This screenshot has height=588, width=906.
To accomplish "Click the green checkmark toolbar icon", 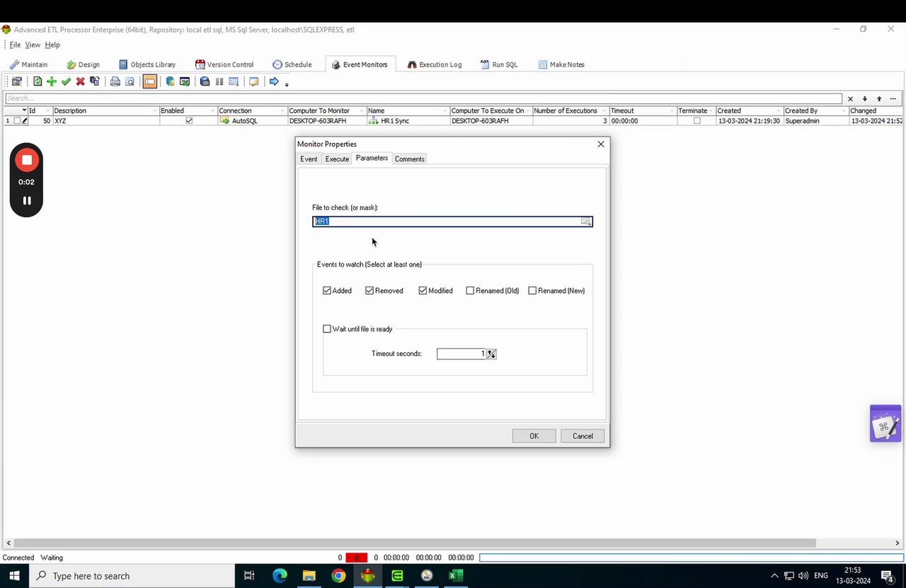I will (x=66, y=81).
